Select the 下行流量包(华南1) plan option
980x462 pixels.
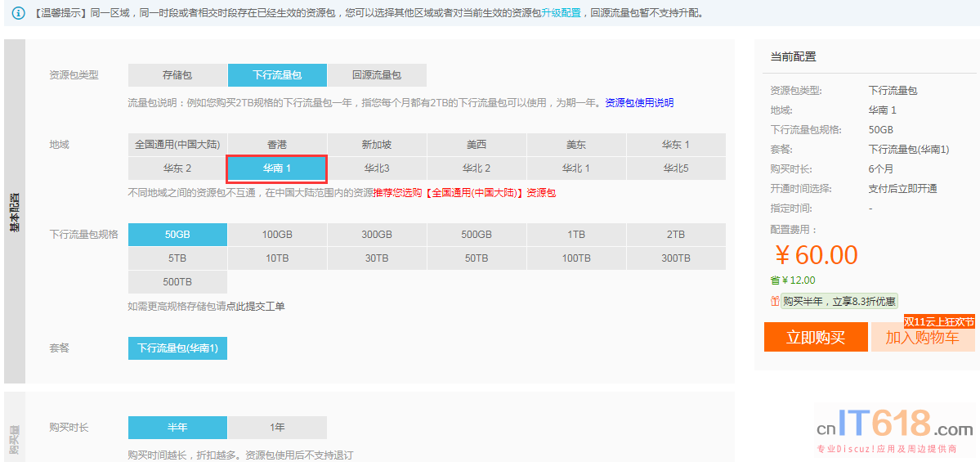[x=177, y=348]
